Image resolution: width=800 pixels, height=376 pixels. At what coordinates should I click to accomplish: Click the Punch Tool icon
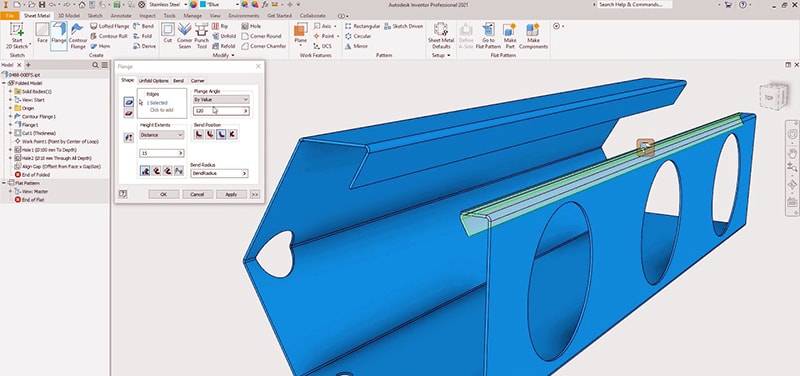[x=202, y=36]
